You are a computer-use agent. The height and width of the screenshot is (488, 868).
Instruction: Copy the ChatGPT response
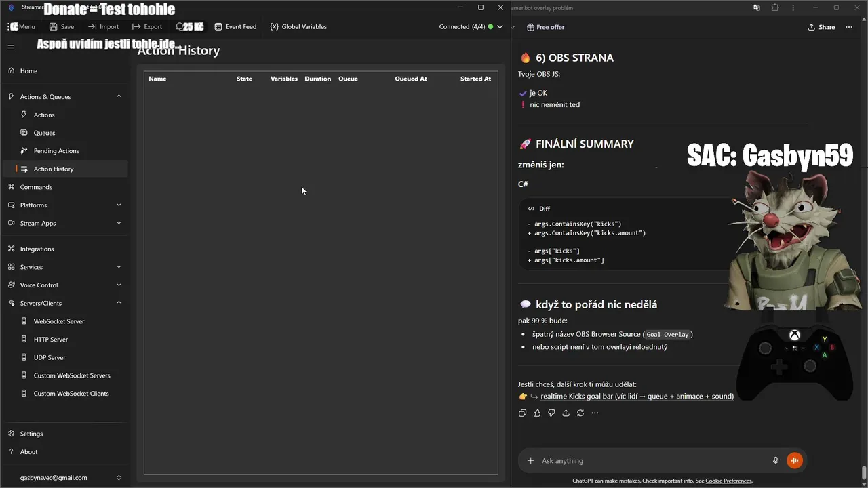pyautogui.click(x=522, y=413)
